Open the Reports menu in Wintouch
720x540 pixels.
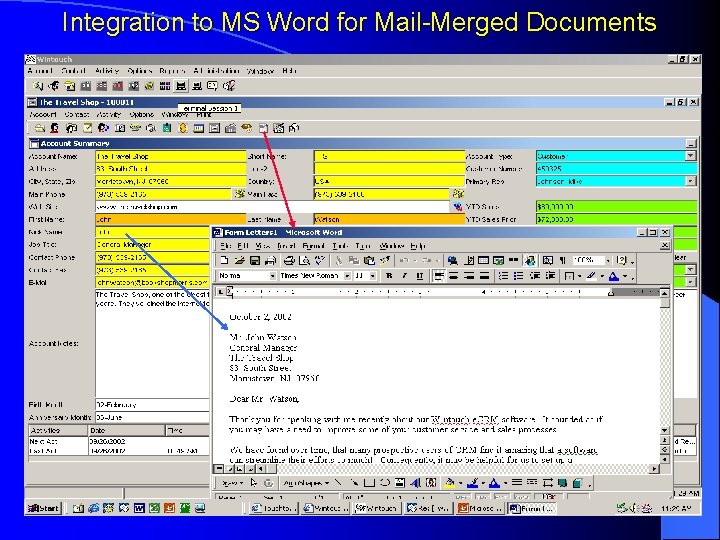point(172,71)
